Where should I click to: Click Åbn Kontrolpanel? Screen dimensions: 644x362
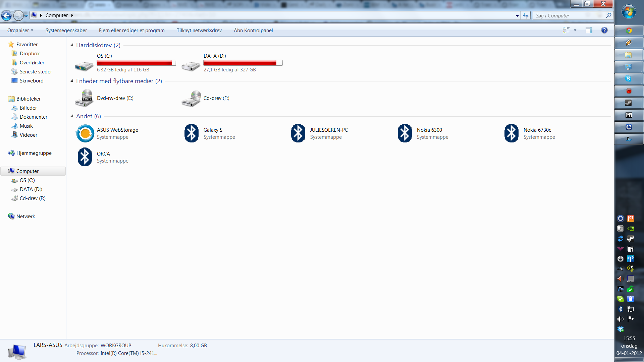(253, 30)
